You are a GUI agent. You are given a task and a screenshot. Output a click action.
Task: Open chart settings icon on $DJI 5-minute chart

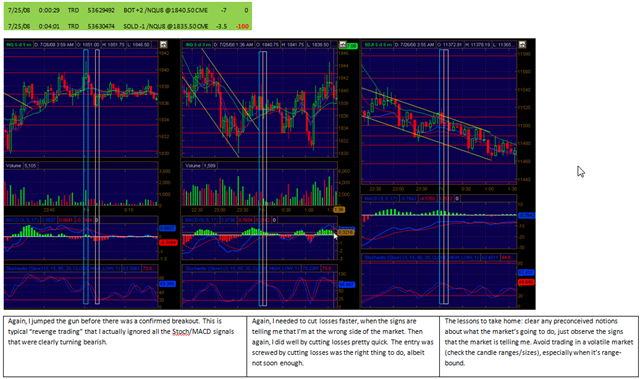[522, 44]
